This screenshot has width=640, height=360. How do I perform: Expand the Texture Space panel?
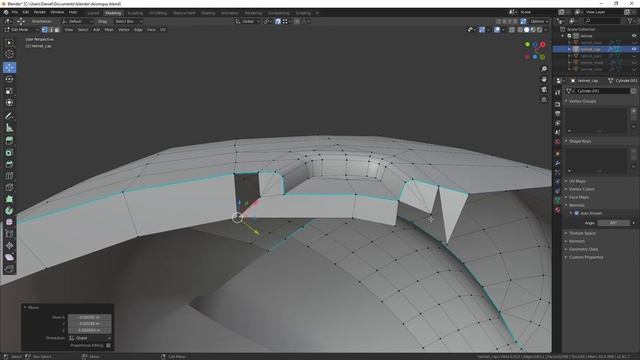(x=582, y=233)
